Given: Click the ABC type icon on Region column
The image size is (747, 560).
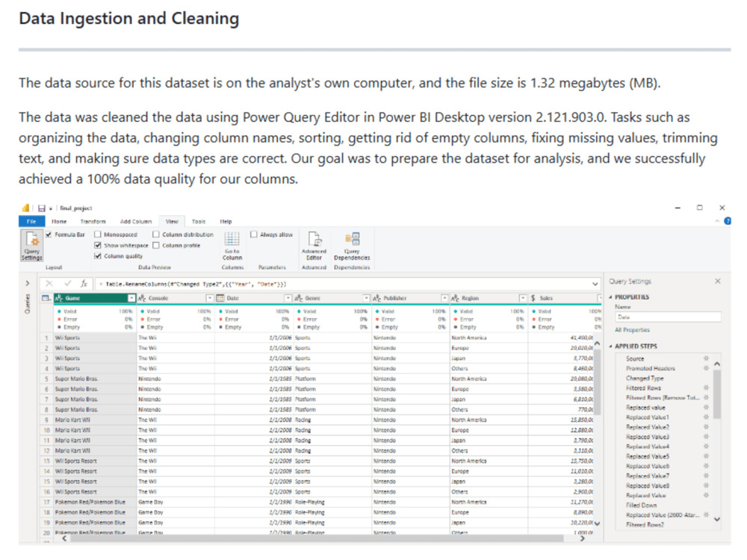Looking at the screenshot, I should (456, 298).
